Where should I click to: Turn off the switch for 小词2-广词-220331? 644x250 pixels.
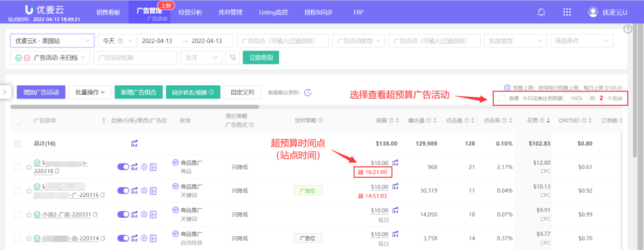[123, 215]
